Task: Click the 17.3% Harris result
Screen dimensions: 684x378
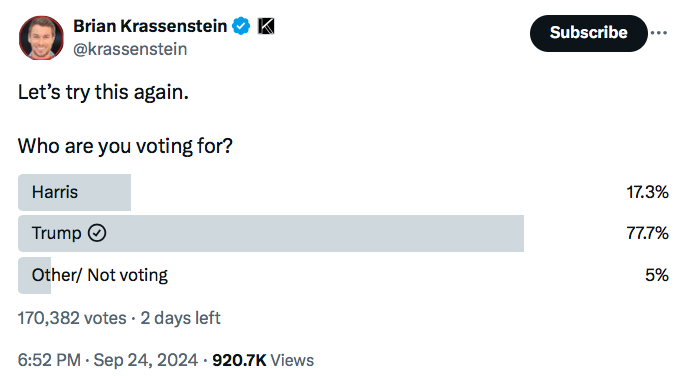Action: [x=647, y=192]
